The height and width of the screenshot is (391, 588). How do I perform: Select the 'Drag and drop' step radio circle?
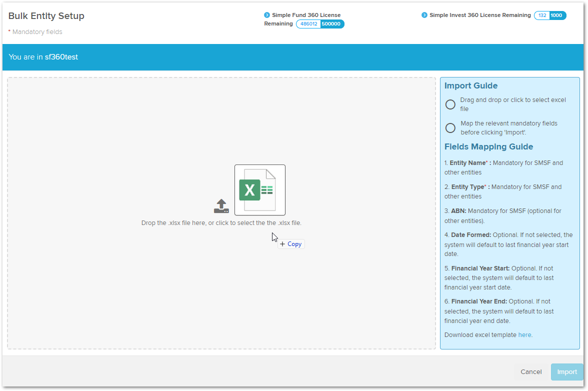pos(450,104)
